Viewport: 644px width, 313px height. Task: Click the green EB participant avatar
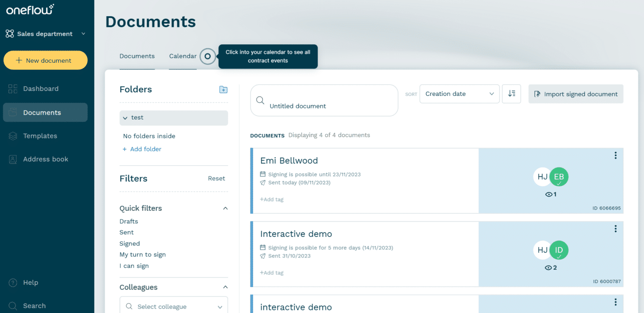click(559, 176)
